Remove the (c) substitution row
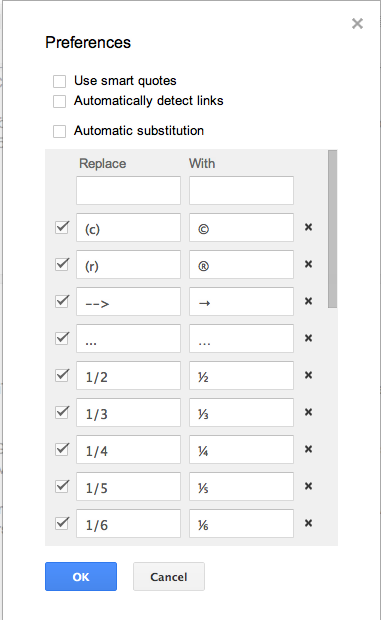The height and width of the screenshot is (620, 381). click(308, 227)
